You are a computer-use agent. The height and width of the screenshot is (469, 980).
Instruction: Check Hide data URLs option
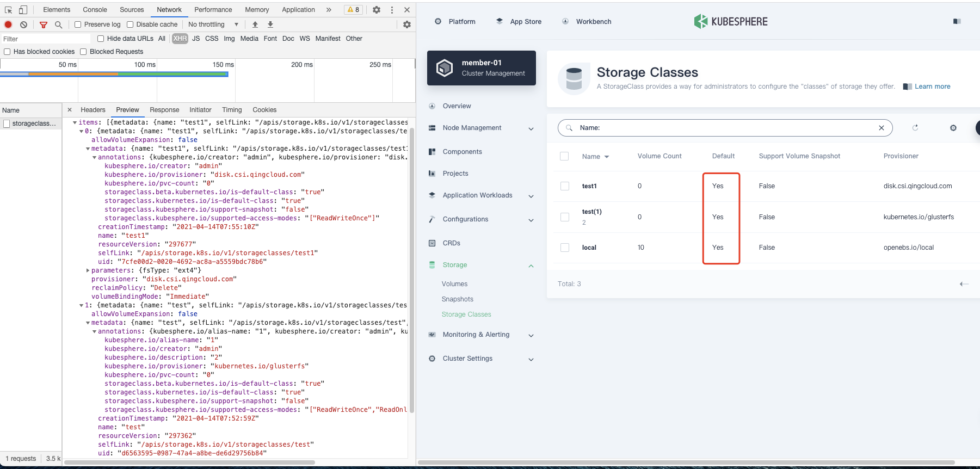[x=101, y=39]
